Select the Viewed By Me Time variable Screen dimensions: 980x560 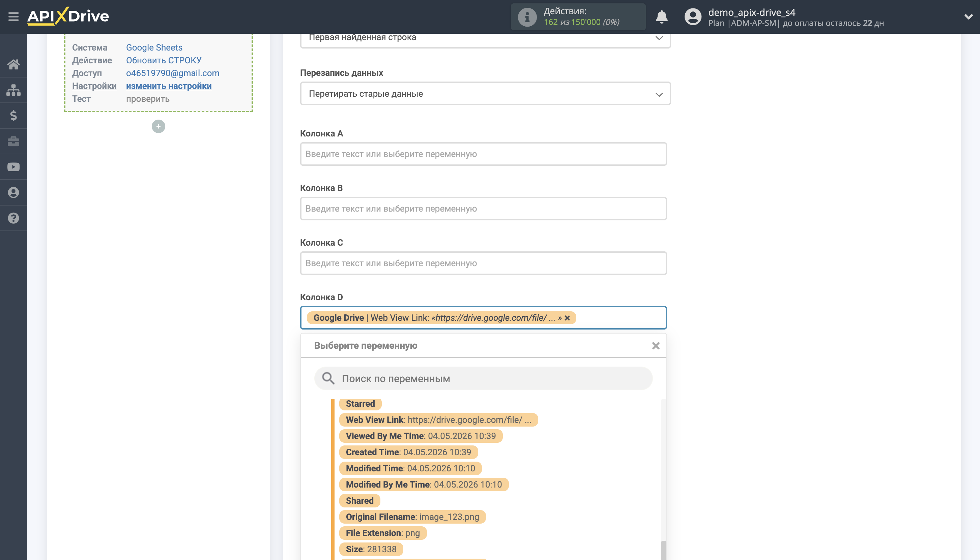(421, 436)
